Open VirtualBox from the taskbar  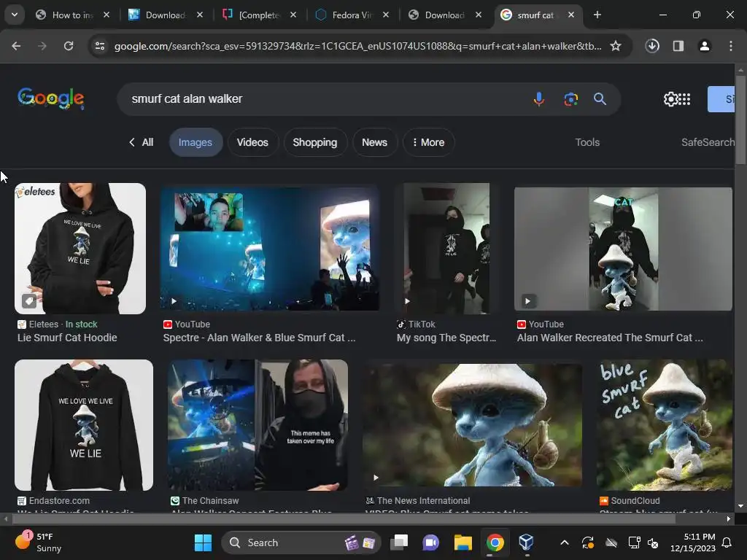526,542
